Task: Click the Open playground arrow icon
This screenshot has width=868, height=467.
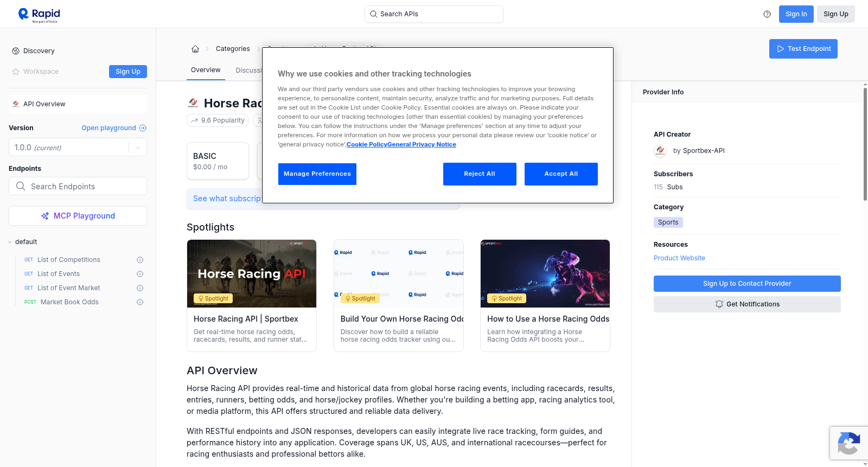Action: (143, 128)
